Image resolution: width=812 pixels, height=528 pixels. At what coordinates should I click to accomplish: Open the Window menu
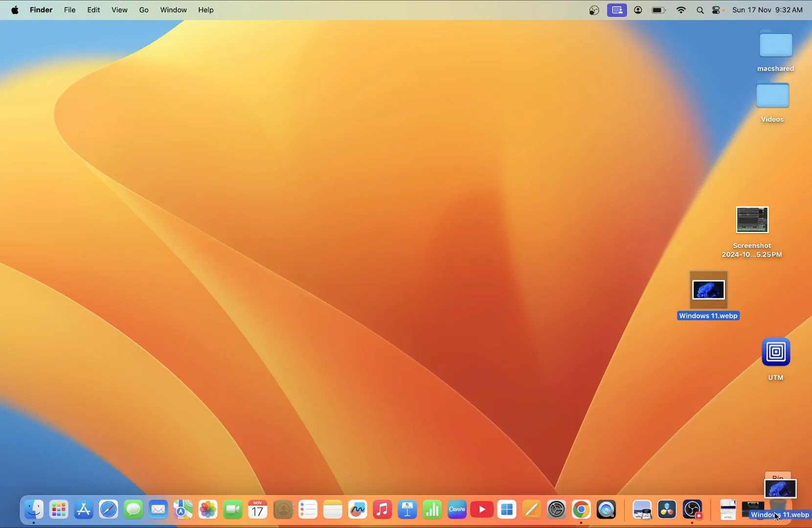173,10
